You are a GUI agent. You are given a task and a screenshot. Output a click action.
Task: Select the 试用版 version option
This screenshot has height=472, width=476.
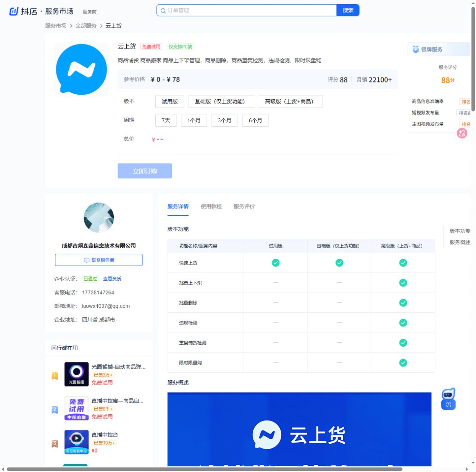170,102
